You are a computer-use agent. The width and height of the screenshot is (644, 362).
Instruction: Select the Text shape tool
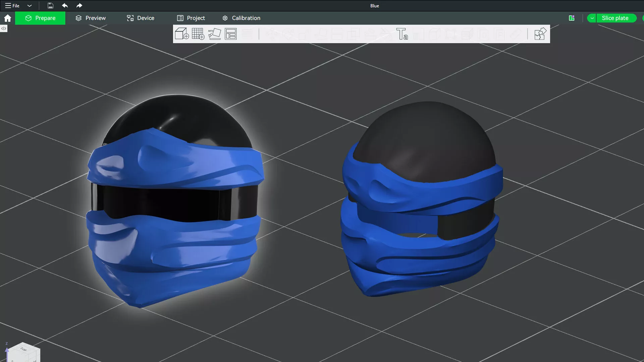[402, 34]
